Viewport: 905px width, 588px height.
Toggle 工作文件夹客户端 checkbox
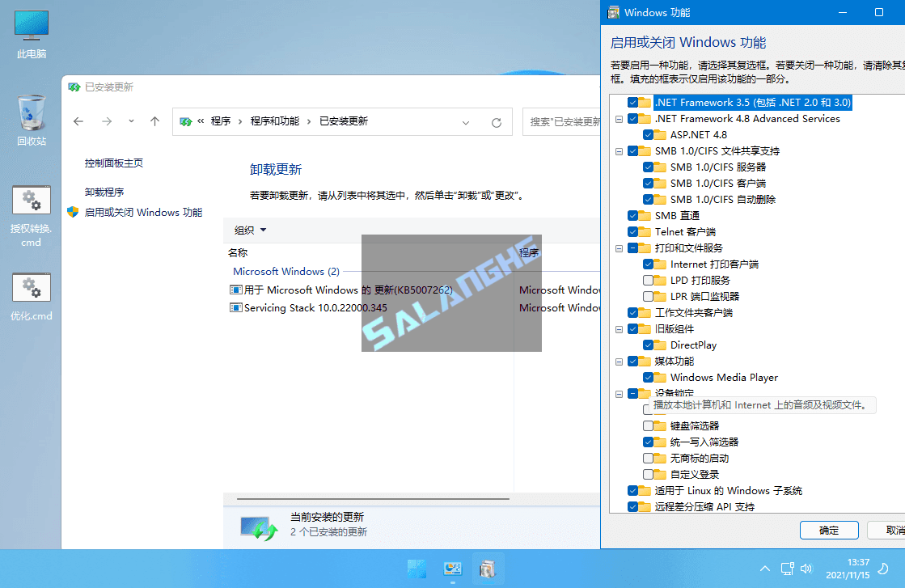(x=632, y=313)
